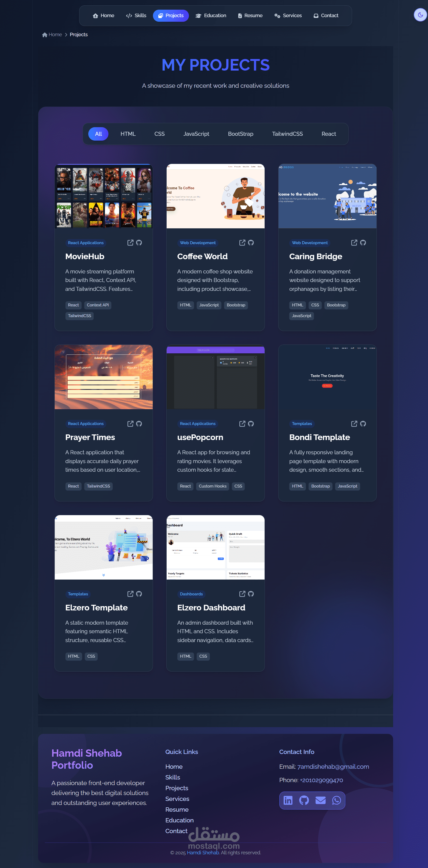428x868 pixels.
Task: Open Elzero Dashboard GitHub repository icon
Action: click(251, 594)
